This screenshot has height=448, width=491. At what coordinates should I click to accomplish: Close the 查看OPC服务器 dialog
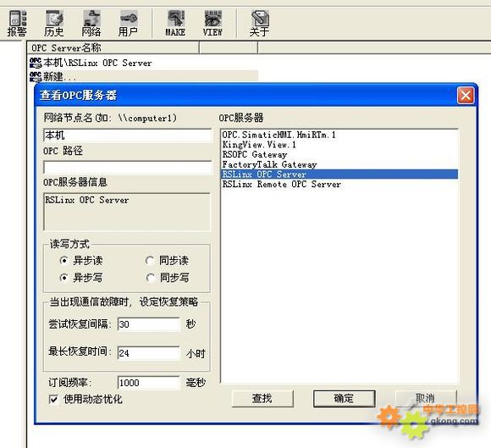pos(466,95)
